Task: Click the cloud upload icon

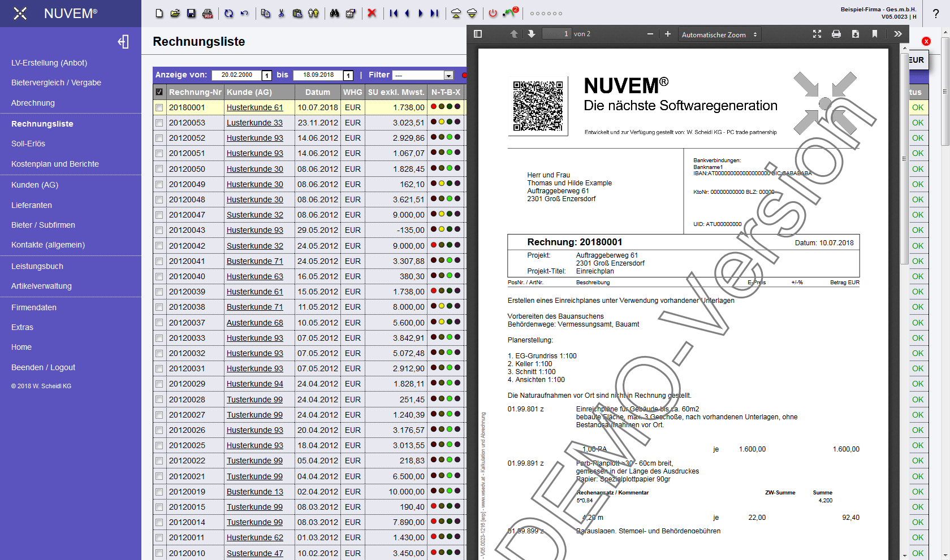Action: (x=456, y=13)
